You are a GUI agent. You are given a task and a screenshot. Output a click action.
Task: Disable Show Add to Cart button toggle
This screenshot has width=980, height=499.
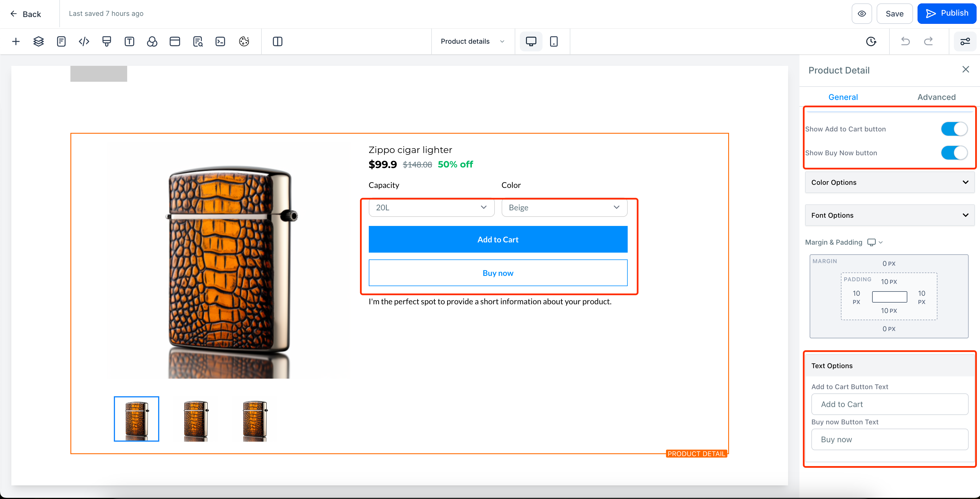coord(954,129)
